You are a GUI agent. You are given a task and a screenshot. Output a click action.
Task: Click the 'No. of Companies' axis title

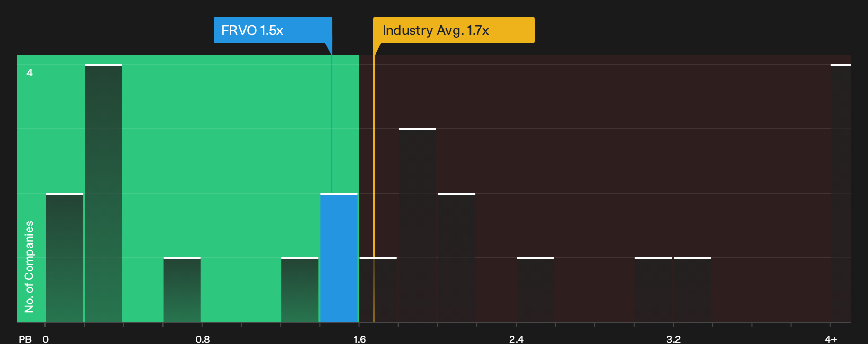pos(29,267)
